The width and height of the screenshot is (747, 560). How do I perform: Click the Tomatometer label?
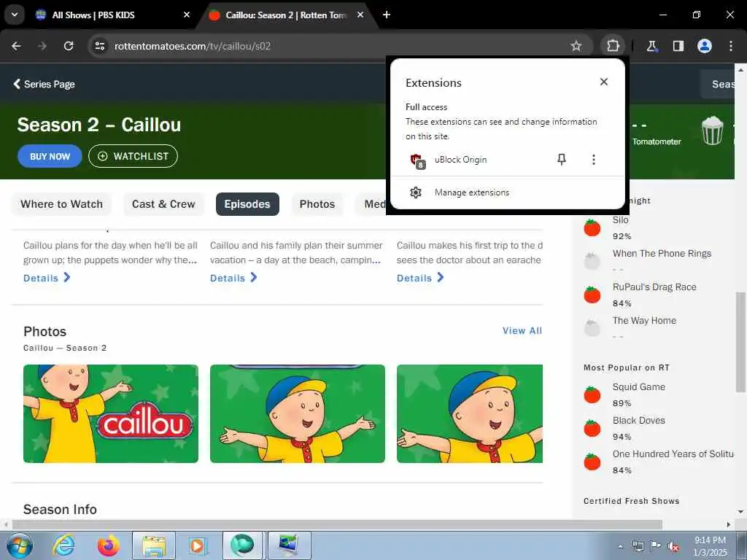click(x=657, y=141)
